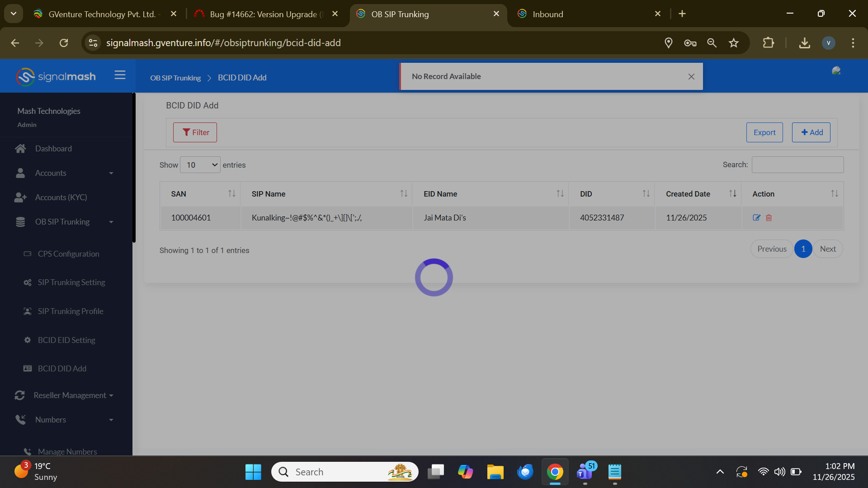This screenshot has height=488, width=868.
Task: Click the Dashboard home icon
Action: 20,149
